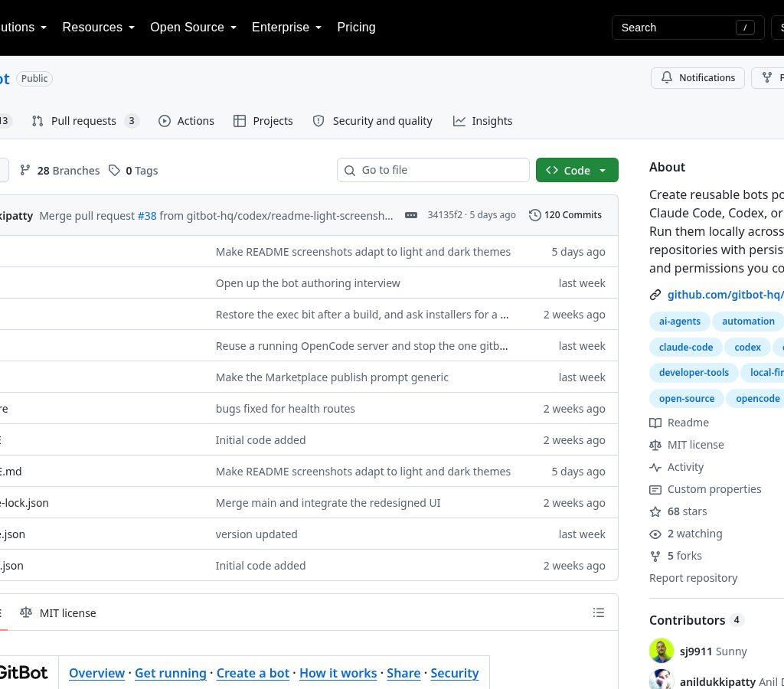
Task: Select the automation topic tag
Action: [748, 322]
